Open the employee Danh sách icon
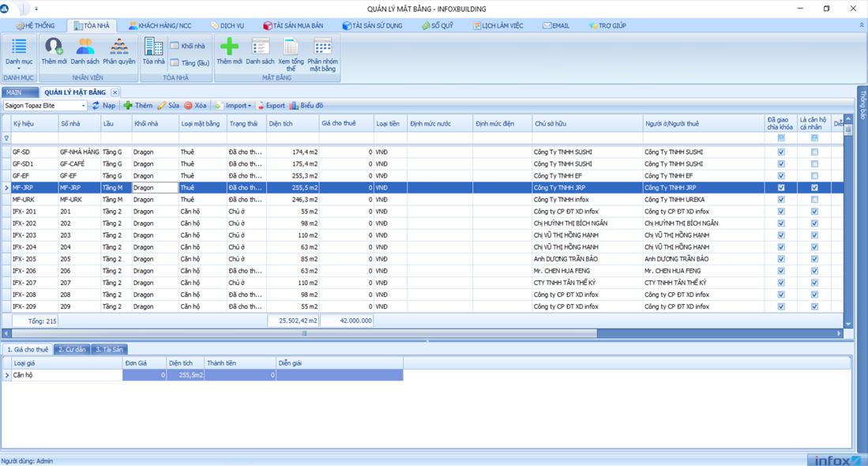 point(85,51)
